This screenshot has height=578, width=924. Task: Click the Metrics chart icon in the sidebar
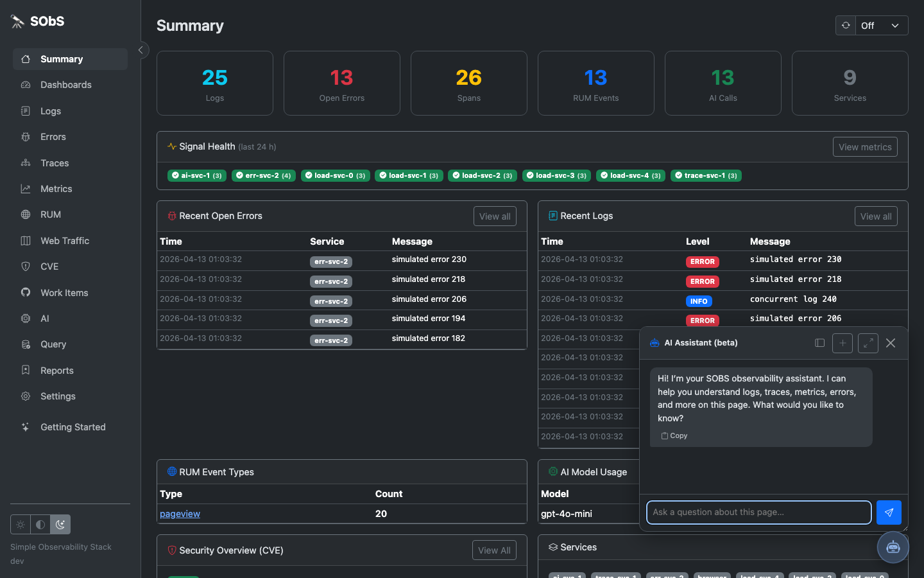[x=26, y=189]
